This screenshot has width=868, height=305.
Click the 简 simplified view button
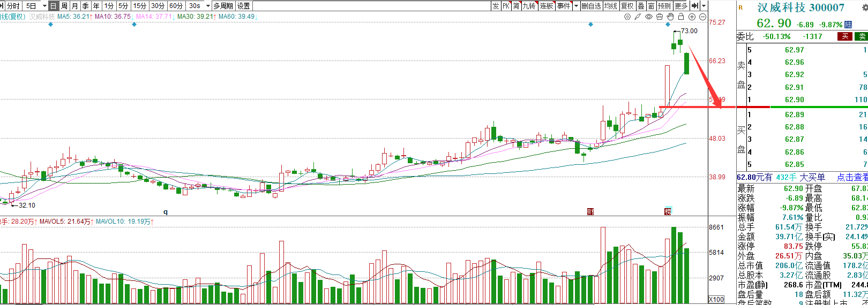(x=517, y=6)
